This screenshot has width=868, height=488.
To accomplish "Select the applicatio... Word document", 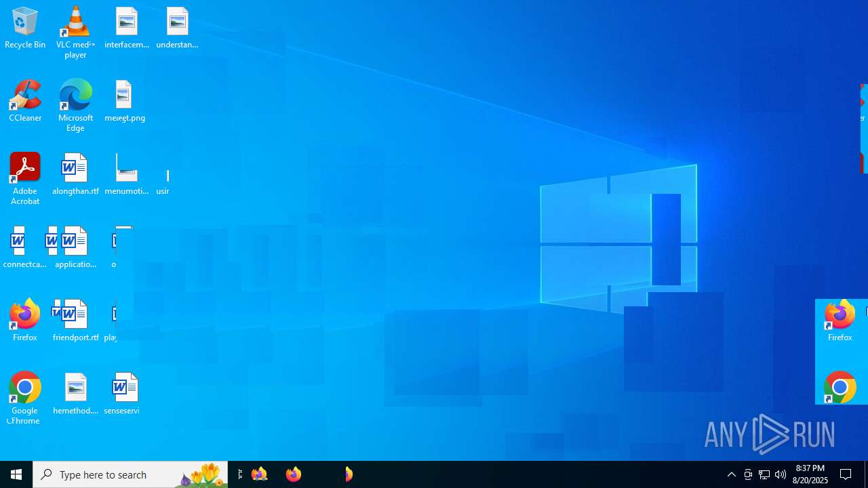I will click(75, 247).
